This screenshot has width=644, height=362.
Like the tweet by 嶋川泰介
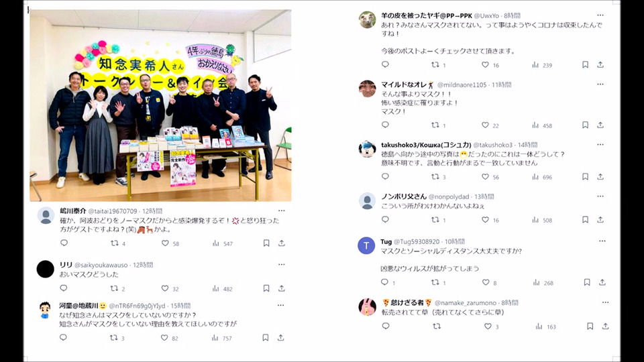coord(165,243)
